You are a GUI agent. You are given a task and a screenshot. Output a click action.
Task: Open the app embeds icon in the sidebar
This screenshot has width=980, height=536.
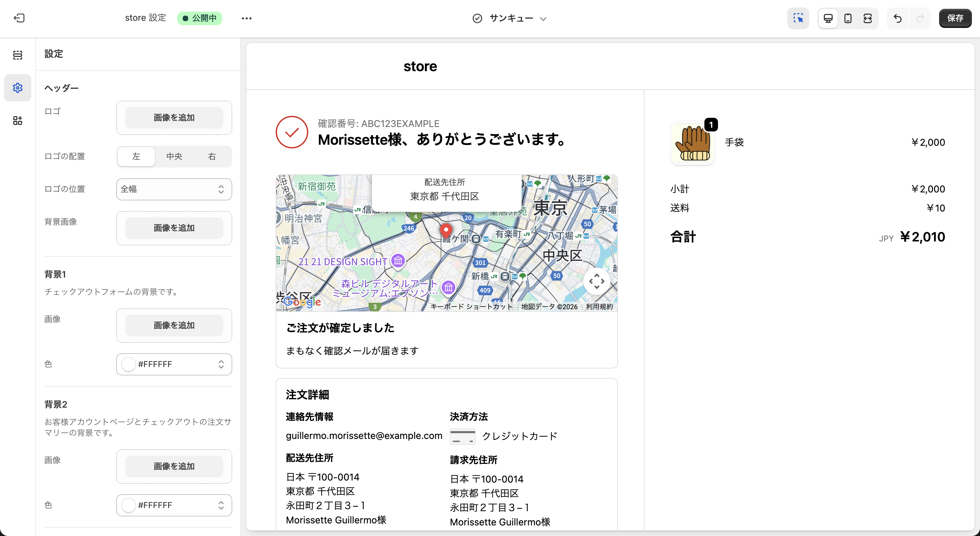point(17,120)
